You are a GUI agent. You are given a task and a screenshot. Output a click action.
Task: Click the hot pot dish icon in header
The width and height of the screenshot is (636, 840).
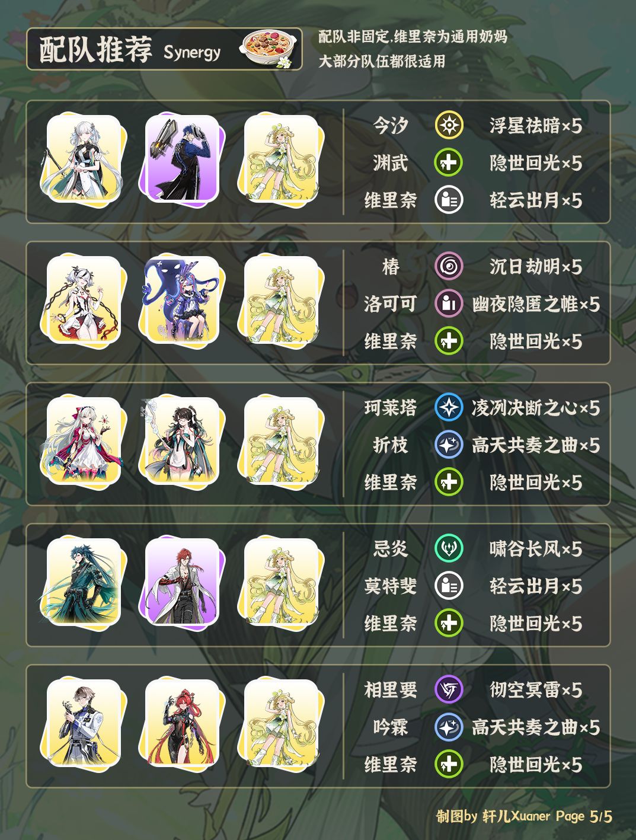(267, 49)
